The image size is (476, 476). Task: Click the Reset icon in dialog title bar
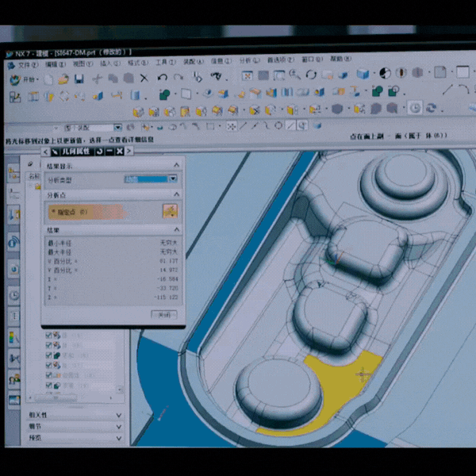coord(99,151)
